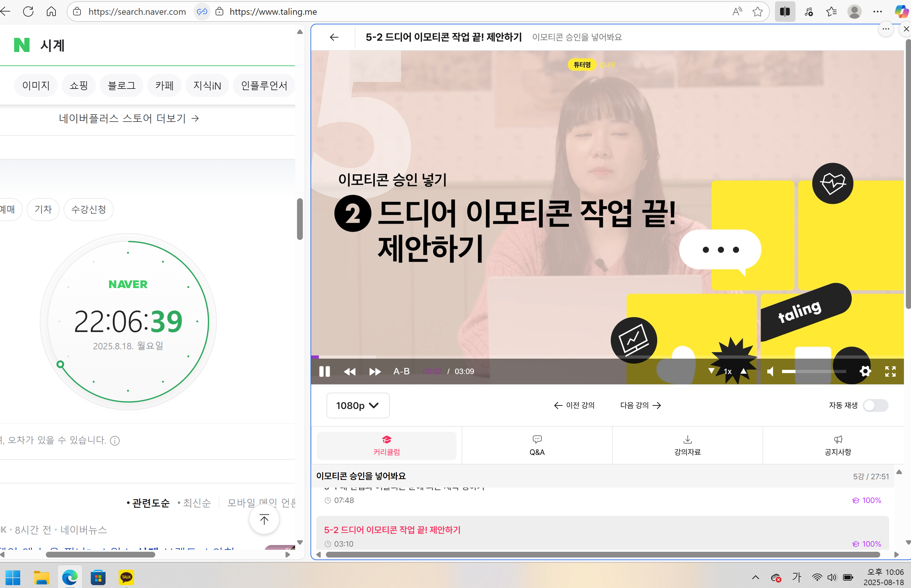The width and height of the screenshot is (911, 588).
Task: Toggle the A-B repeat control
Action: [401, 371]
